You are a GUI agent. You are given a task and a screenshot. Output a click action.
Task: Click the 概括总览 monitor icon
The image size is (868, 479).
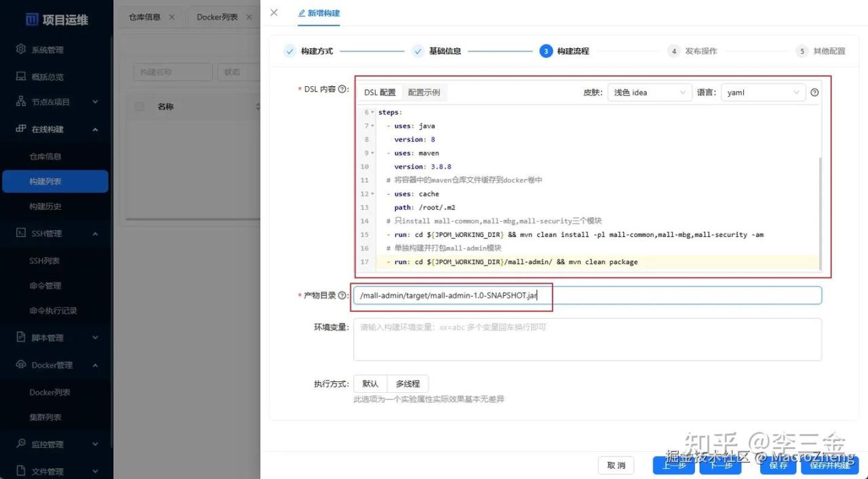[21, 77]
